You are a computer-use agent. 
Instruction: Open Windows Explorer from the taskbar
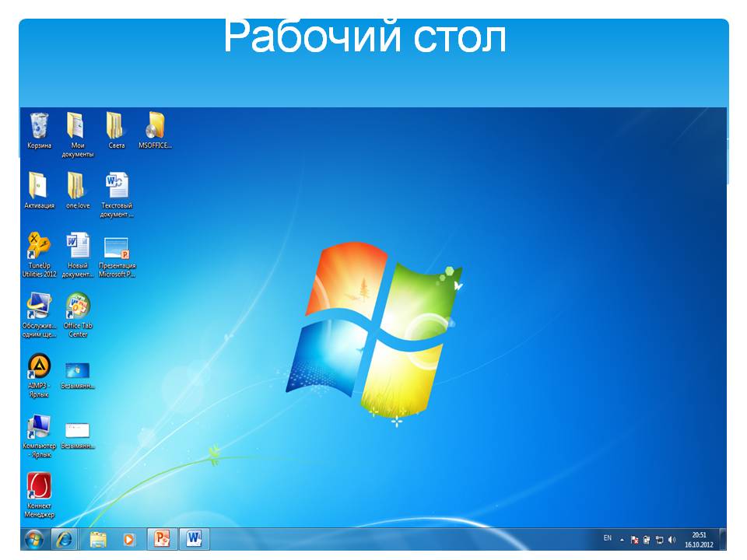pos(97,538)
